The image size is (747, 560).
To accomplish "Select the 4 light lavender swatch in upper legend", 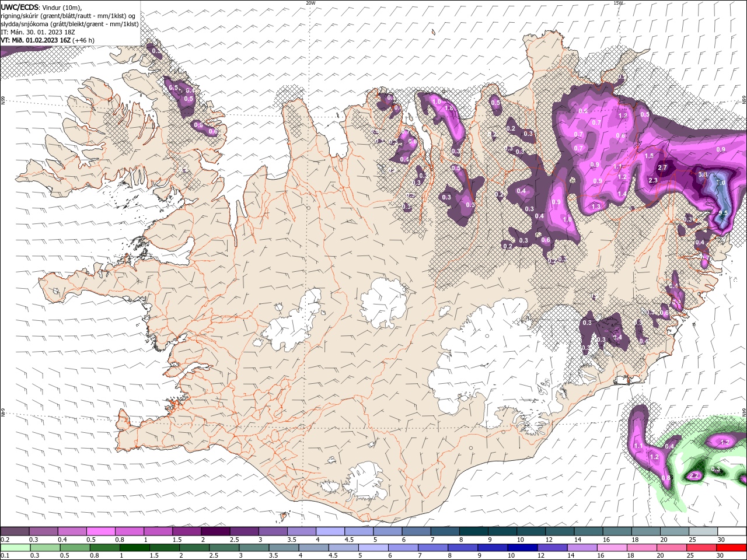I will click(330, 531).
